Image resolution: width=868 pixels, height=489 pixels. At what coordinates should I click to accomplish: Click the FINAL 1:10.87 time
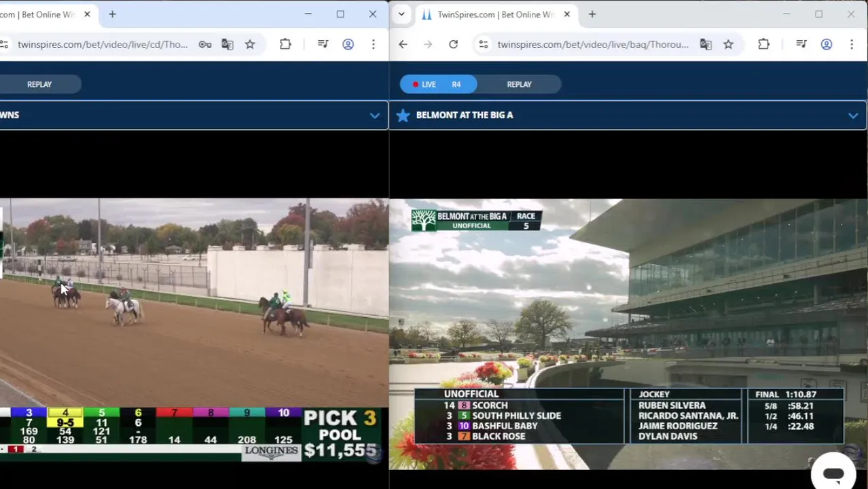[786, 394]
